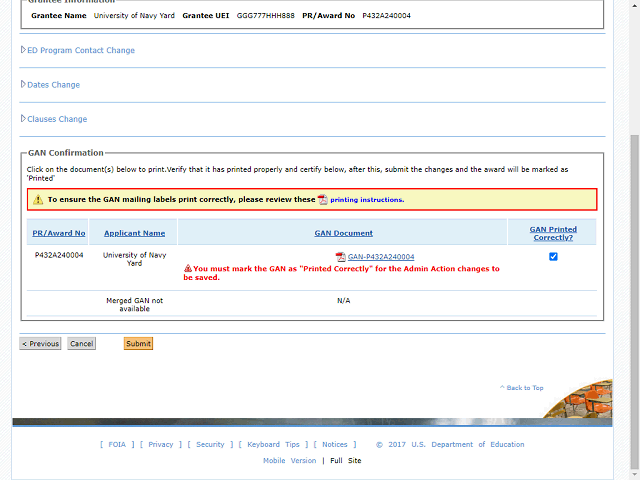Expand the Clauses Change section
Image resolution: width=640 pixels, height=480 pixels.
click(54, 119)
